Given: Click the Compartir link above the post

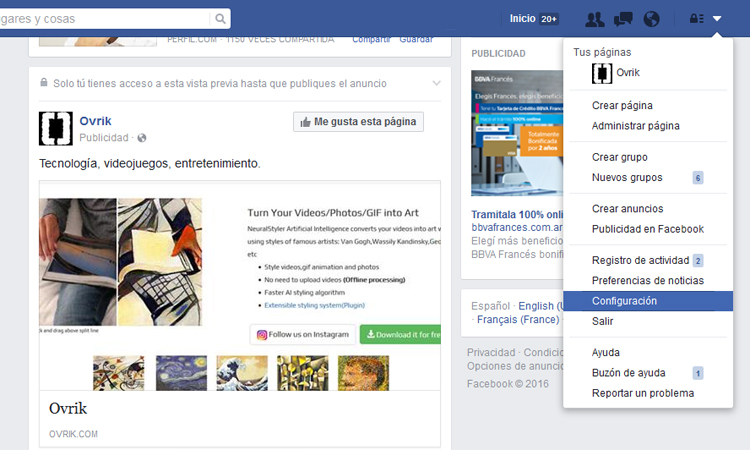Looking at the screenshot, I should tap(371, 39).
